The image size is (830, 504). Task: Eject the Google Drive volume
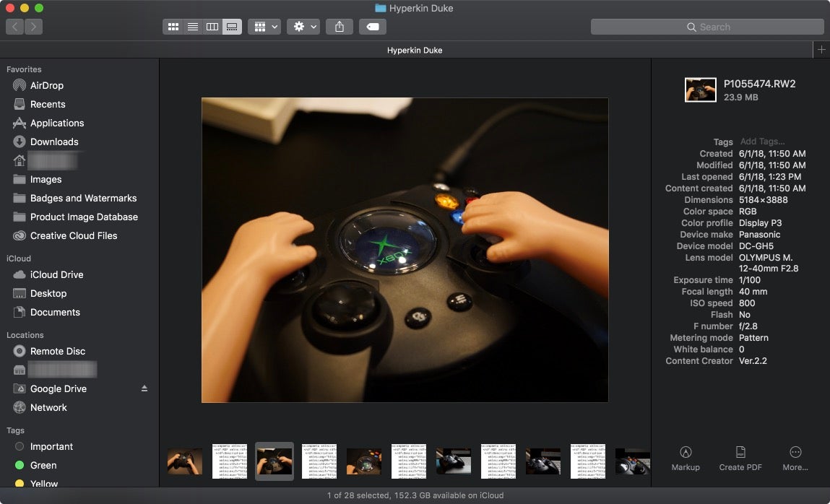(144, 388)
